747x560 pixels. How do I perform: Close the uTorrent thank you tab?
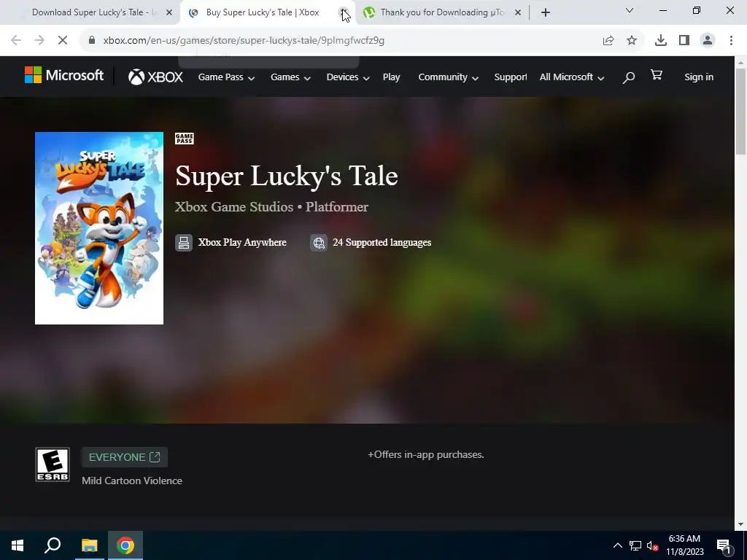[519, 12]
